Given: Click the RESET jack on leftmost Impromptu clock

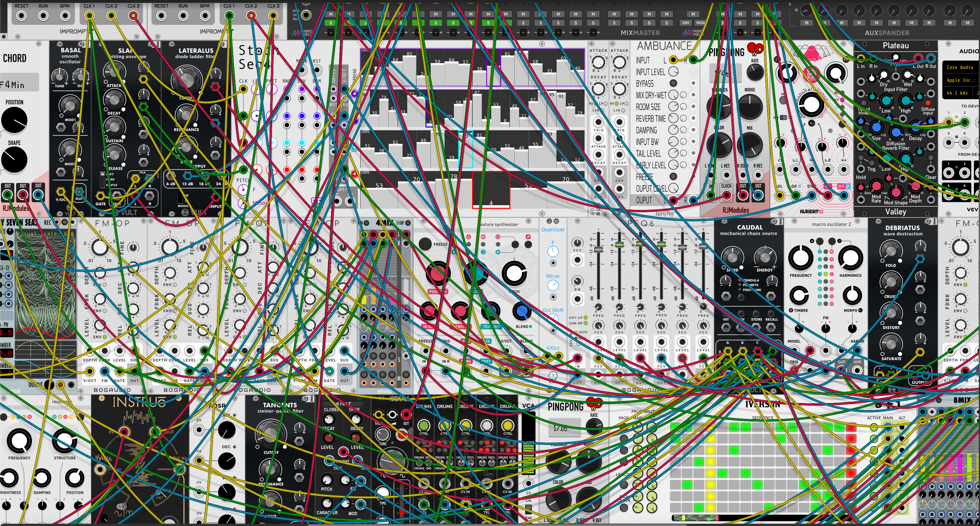Looking at the screenshot, I should [x=21, y=16].
